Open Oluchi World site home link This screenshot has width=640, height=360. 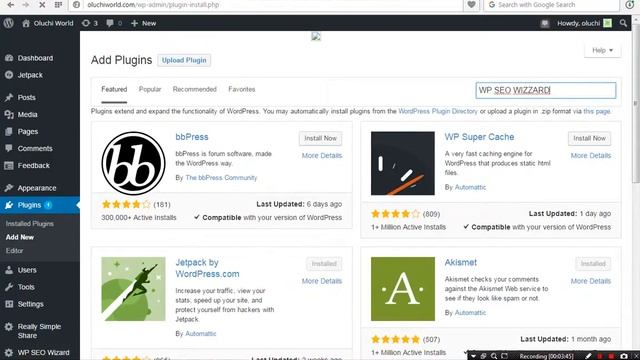click(x=48, y=23)
